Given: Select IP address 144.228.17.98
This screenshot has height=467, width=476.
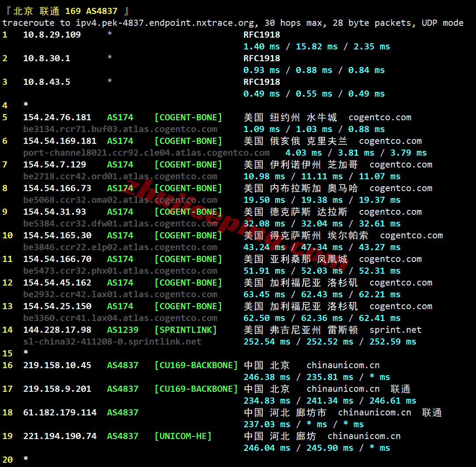Looking at the screenshot, I should coord(57,330).
